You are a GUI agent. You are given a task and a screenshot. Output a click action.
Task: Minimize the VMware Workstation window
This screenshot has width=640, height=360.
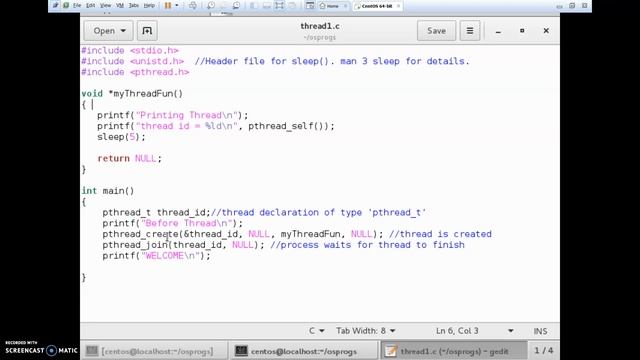coord(560,6)
